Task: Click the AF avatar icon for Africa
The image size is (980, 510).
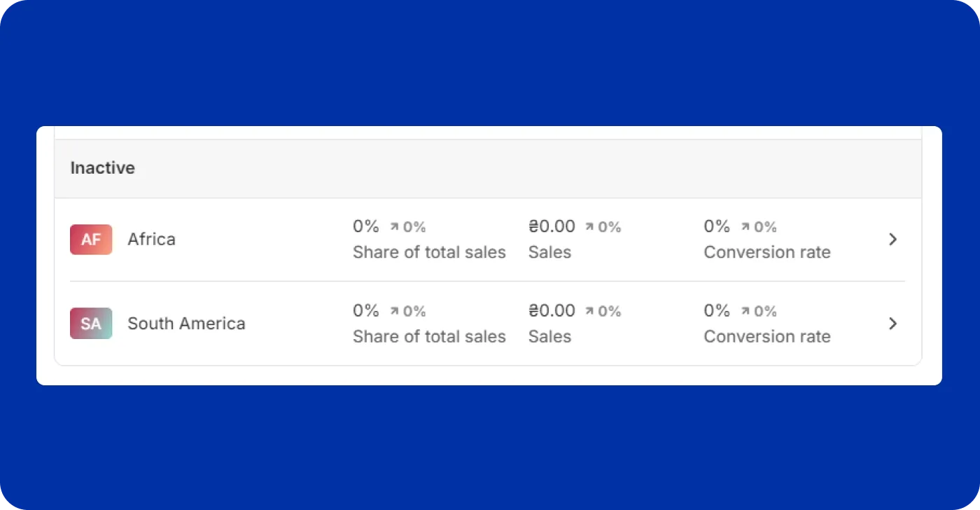Action: (90, 239)
